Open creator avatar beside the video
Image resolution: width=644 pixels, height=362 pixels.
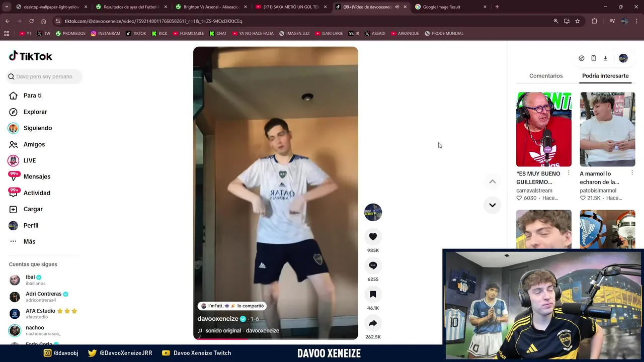point(373,212)
